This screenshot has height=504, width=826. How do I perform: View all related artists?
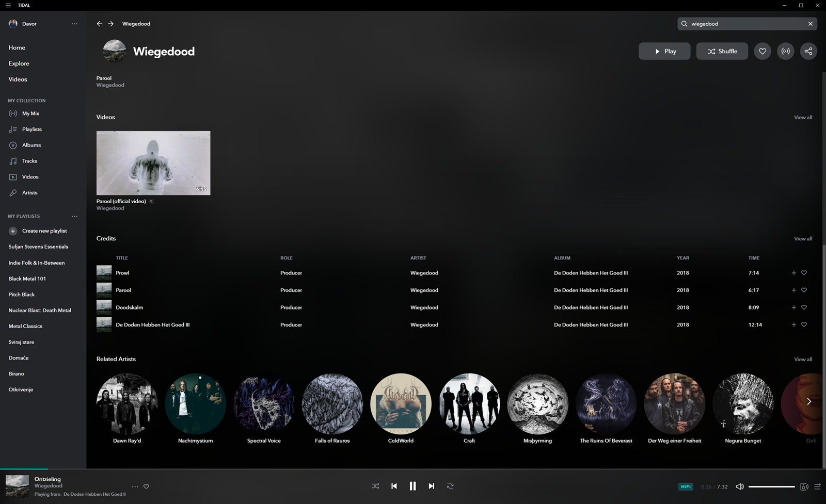pyautogui.click(x=803, y=360)
